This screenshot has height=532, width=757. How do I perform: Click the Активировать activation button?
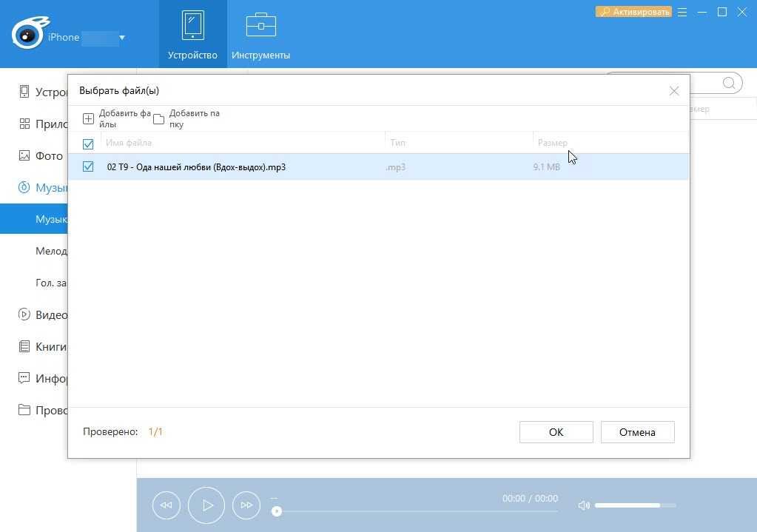[633, 12]
